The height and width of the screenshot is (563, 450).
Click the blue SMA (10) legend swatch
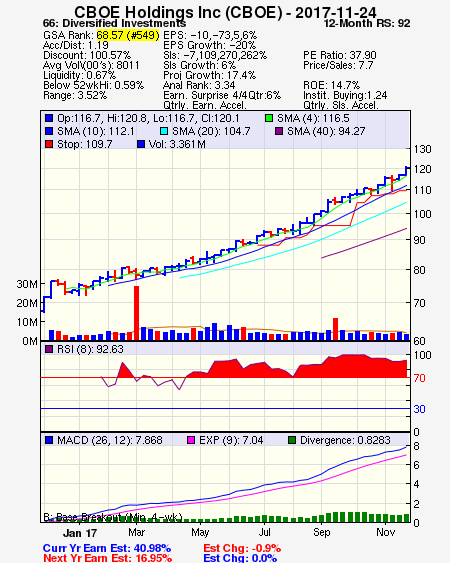coord(49,131)
